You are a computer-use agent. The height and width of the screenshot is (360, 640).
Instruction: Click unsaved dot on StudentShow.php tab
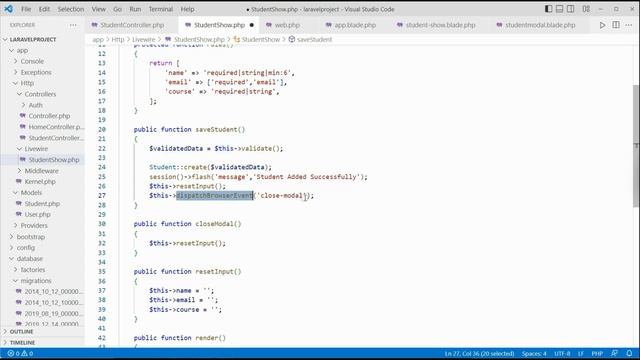[251, 25]
